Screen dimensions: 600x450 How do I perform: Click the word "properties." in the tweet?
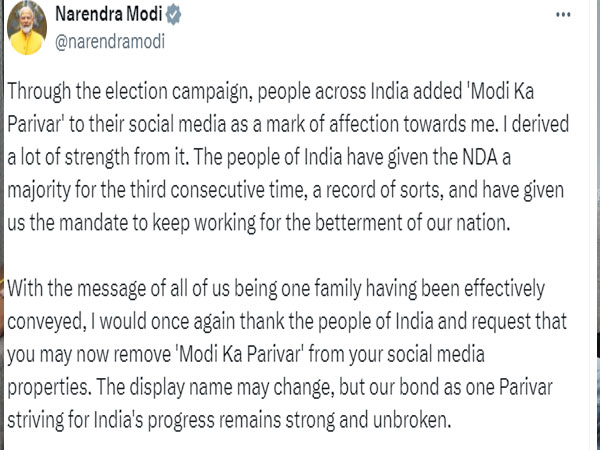tap(49, 388)
